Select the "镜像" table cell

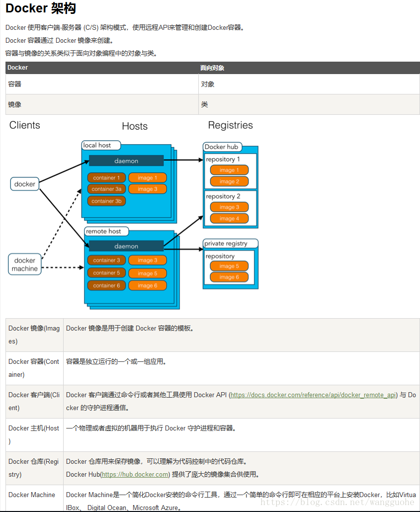[102, 104]
